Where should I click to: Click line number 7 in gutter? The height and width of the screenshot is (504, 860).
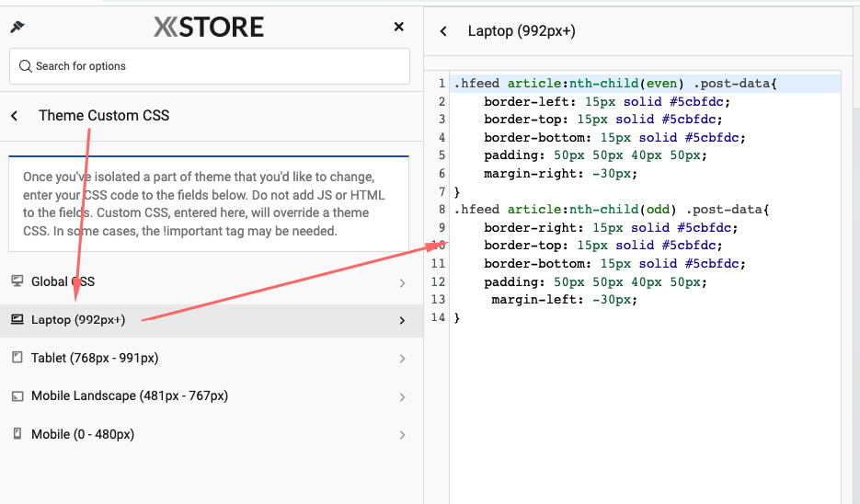pos(441,191)
